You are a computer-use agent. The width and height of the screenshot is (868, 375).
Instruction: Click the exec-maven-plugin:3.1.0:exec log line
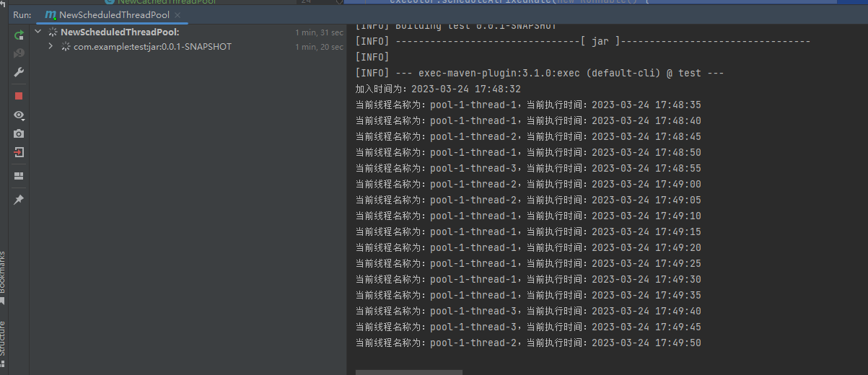[x=539, y=73]
